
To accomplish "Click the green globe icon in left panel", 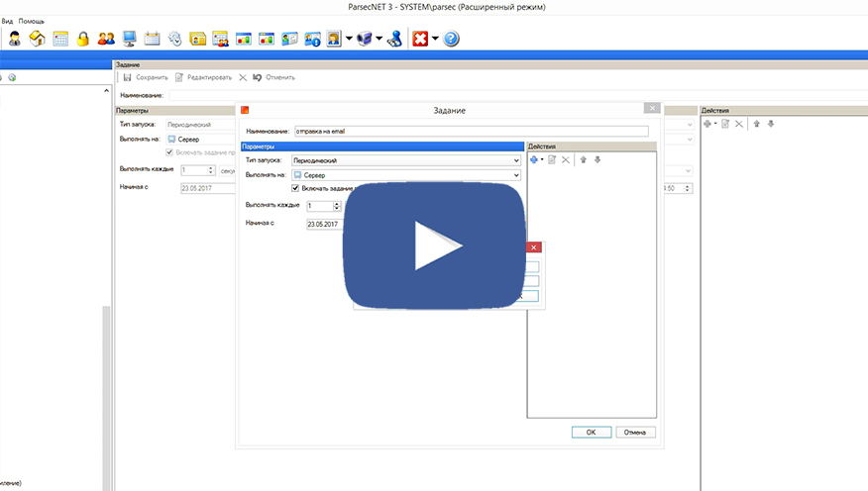I will coord(12,77).
